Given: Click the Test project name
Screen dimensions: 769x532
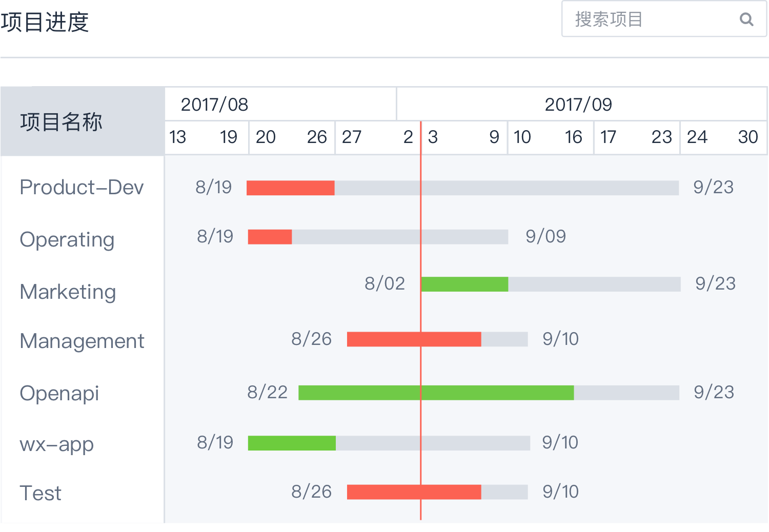Looking at the screenshot, I should point(41,493).
